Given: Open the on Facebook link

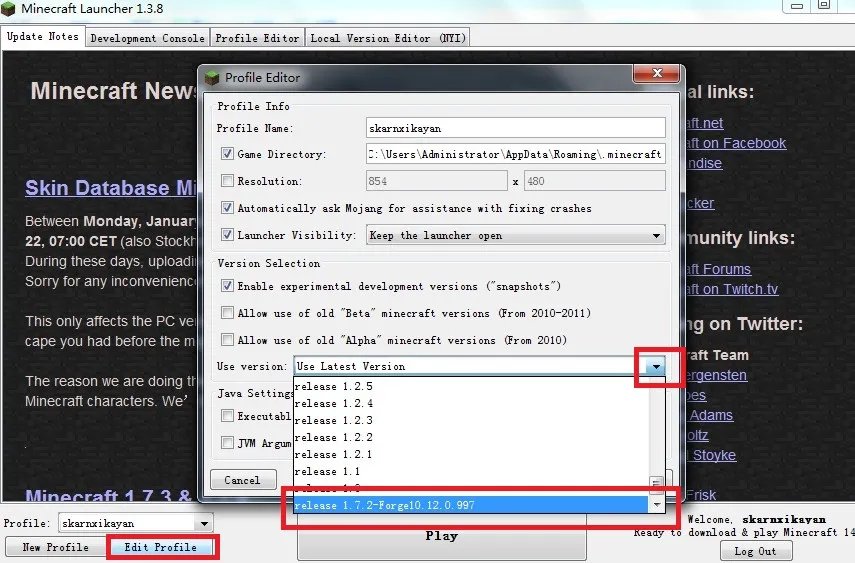Looking at the screenshot, I should 737,143.
